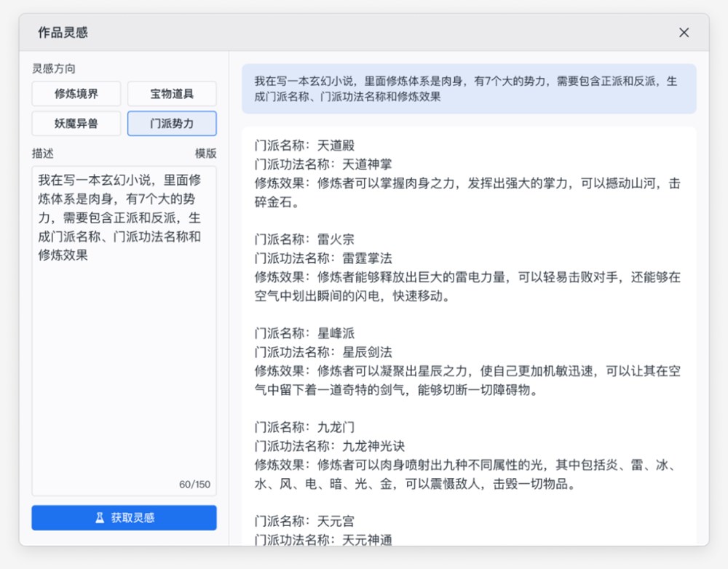Select the 修炼境界 inspiration direction
The height and width of the screenshot is (569, 728).
(x=76, y=94)
